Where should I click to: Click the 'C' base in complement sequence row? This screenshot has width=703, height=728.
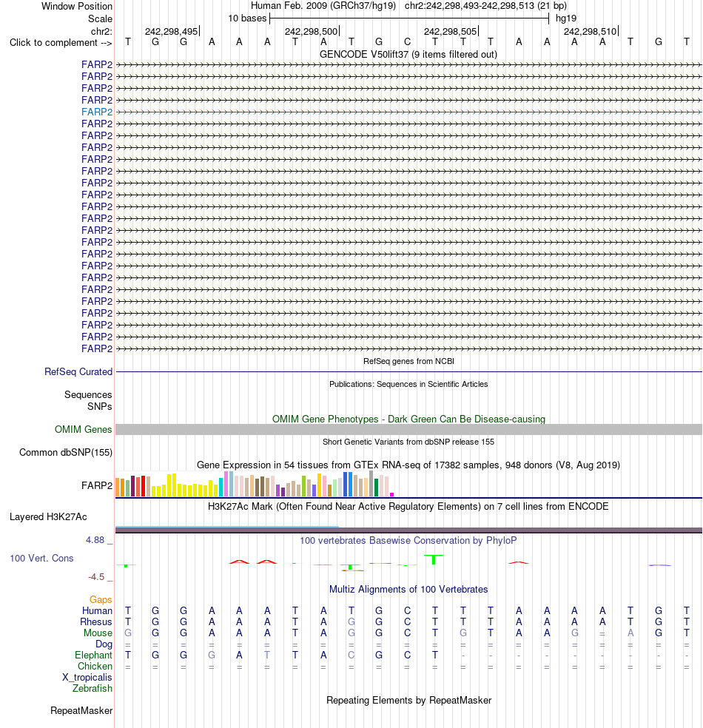tap(407, 42)
